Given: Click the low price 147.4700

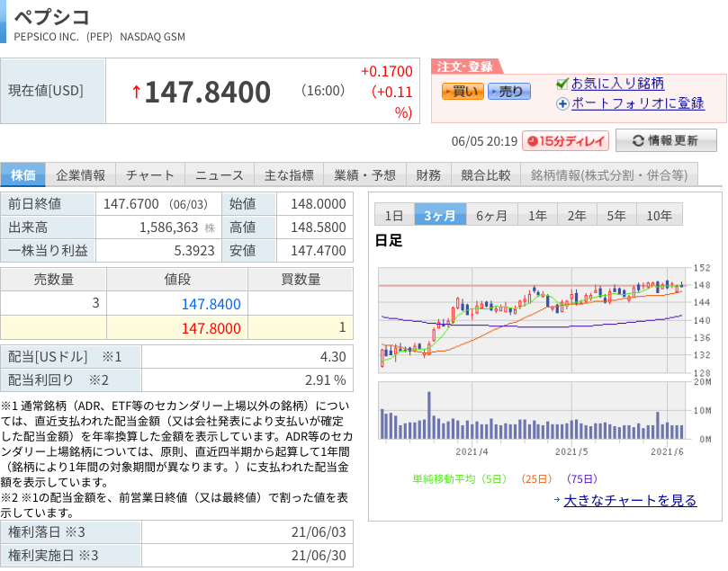Looking at the screenshot, I should click(x=319, y=251).
